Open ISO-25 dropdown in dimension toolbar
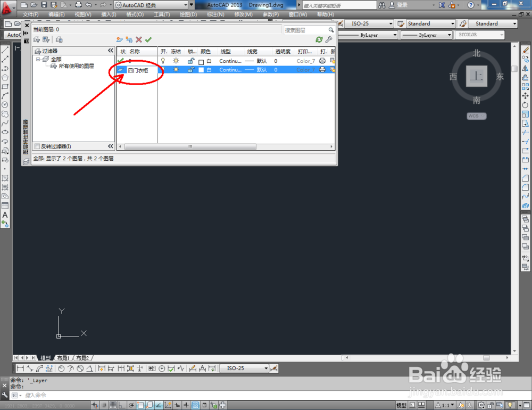 (266, 368)
